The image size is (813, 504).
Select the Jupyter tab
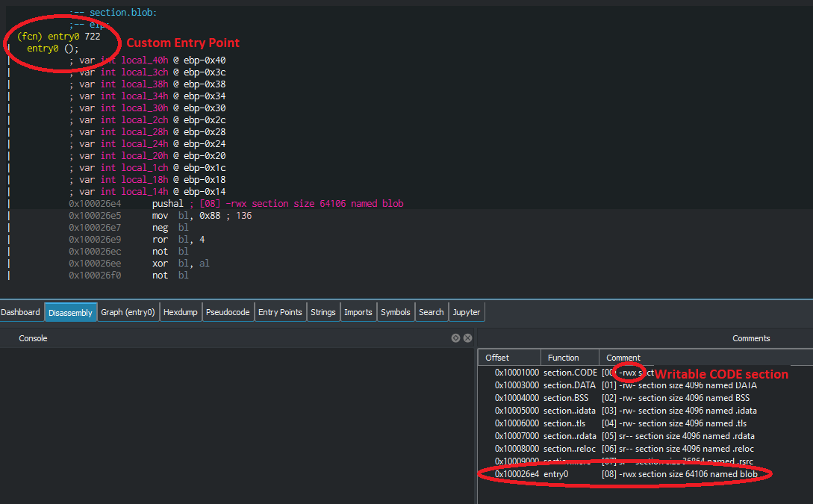(467, 312)
